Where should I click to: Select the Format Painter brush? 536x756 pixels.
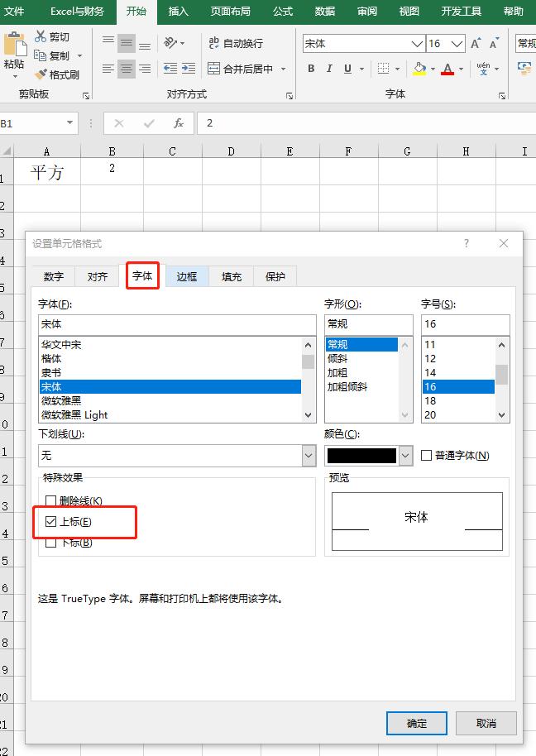pos(41,74)
